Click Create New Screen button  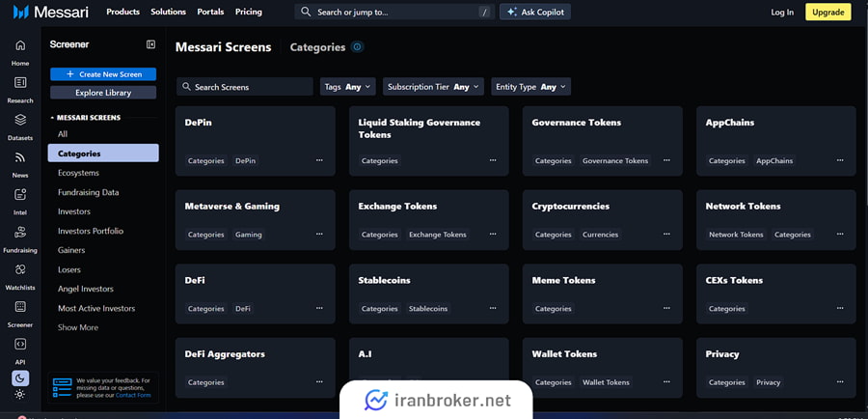pyautogui.click(x=103, y=74)
